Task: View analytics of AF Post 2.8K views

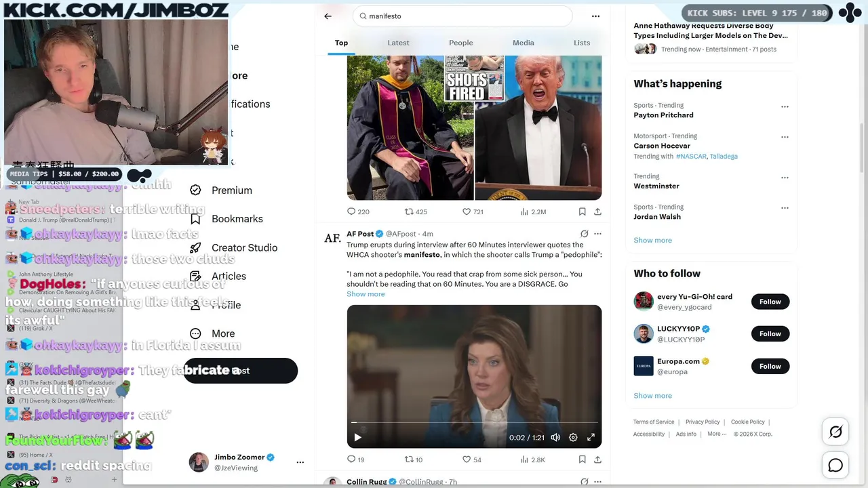Action: 532,460
